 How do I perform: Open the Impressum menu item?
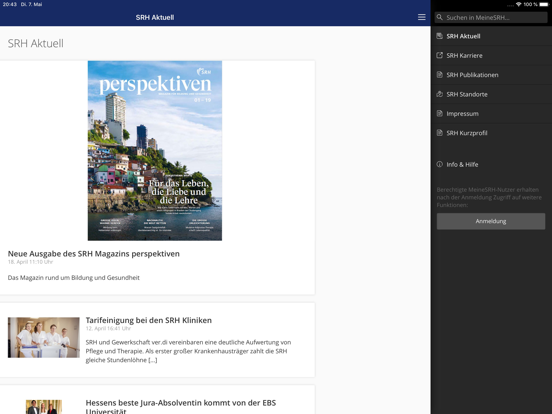491,113
